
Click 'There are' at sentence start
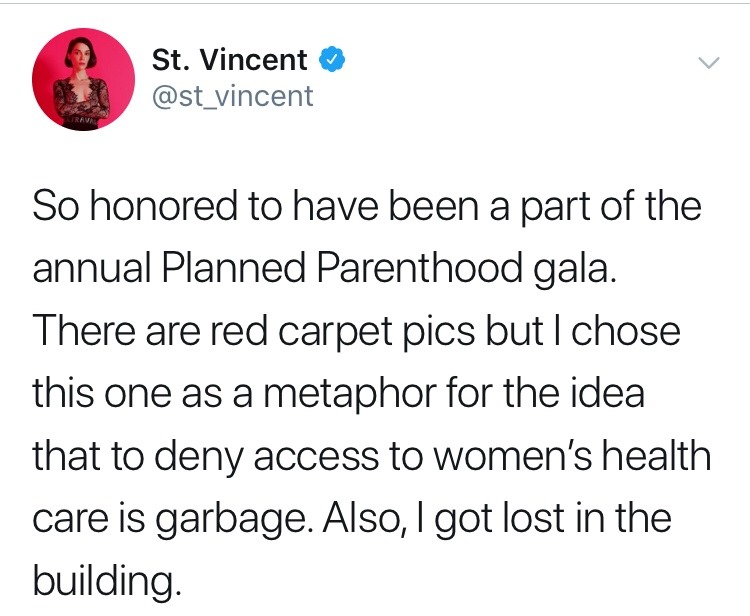click(x=116, y=331)
